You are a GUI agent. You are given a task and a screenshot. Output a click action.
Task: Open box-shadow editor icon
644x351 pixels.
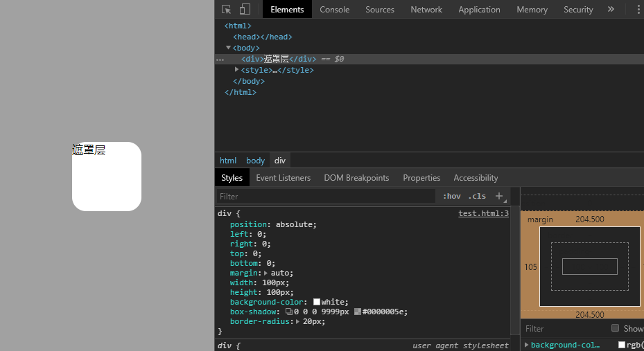(x=289, y=312)
